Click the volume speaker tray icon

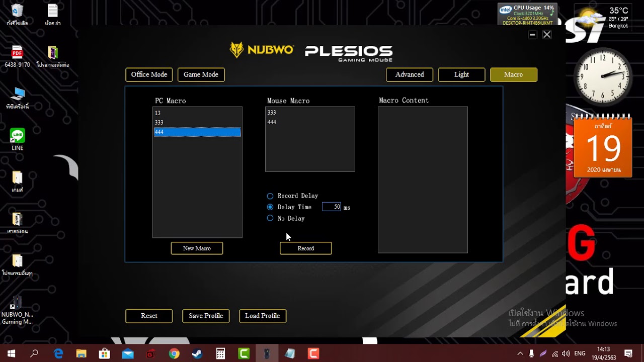tap(566, 353)
